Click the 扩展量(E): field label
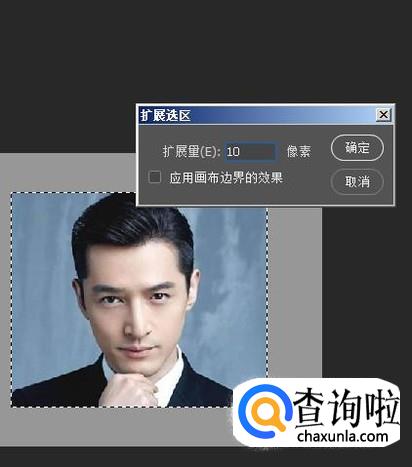The height and width of the screenshot is (467, 412). coord(192,152)
